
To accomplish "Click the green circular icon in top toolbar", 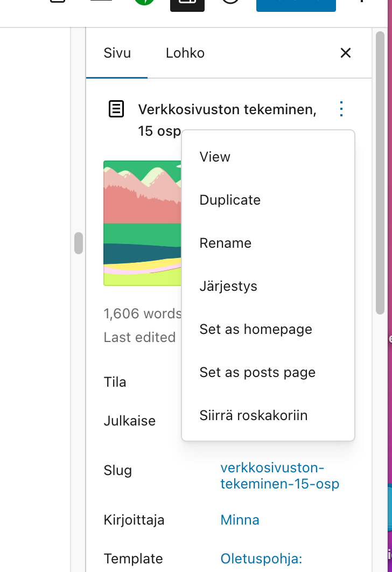I will [144, 2].
